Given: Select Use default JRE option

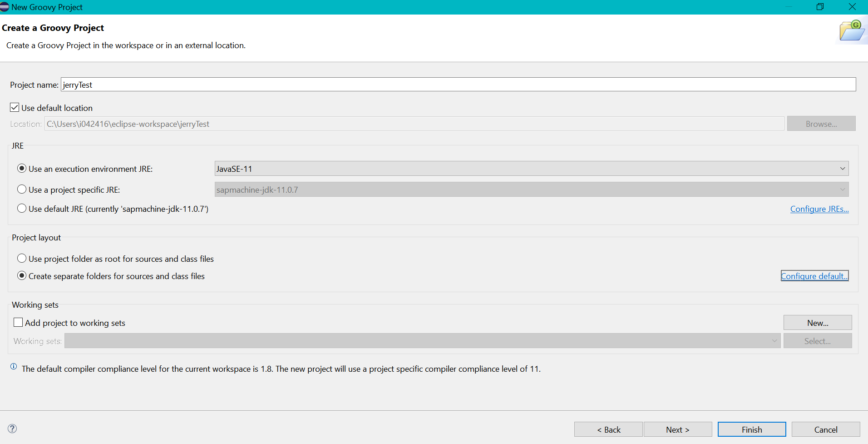Looking at the screenshot, I should click(x=22, y=209).
